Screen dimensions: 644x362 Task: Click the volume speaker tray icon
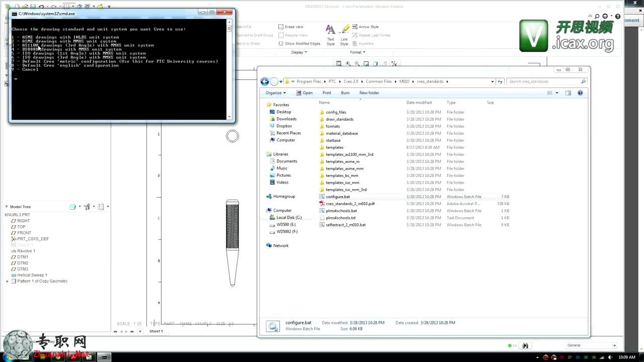[x=610, y=357]
